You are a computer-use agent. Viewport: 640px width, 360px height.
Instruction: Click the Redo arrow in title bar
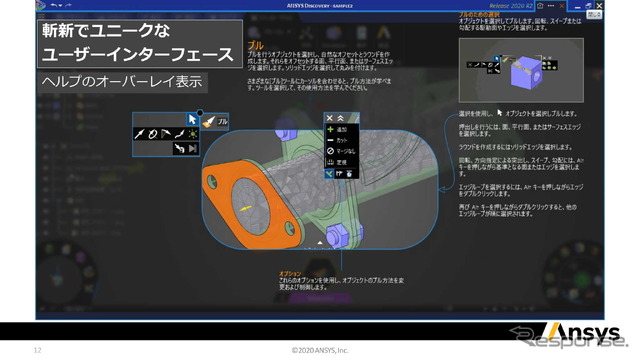(68, 5)
